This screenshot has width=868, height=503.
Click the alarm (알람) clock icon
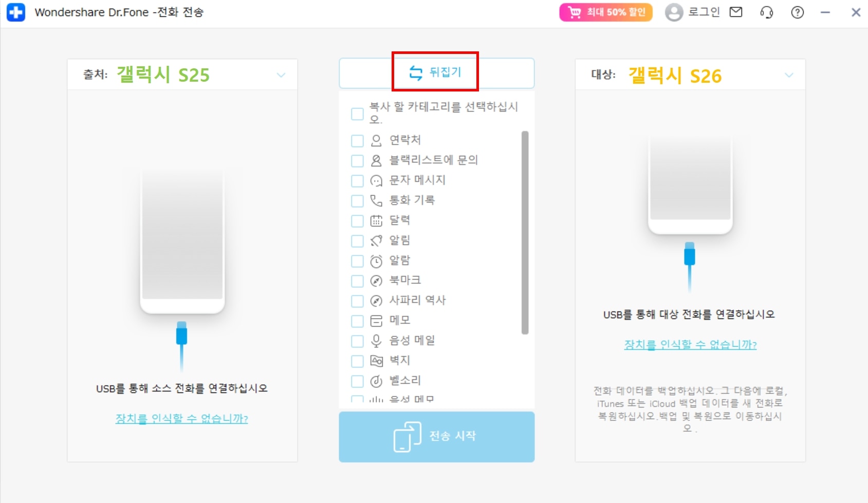[376, 261]
